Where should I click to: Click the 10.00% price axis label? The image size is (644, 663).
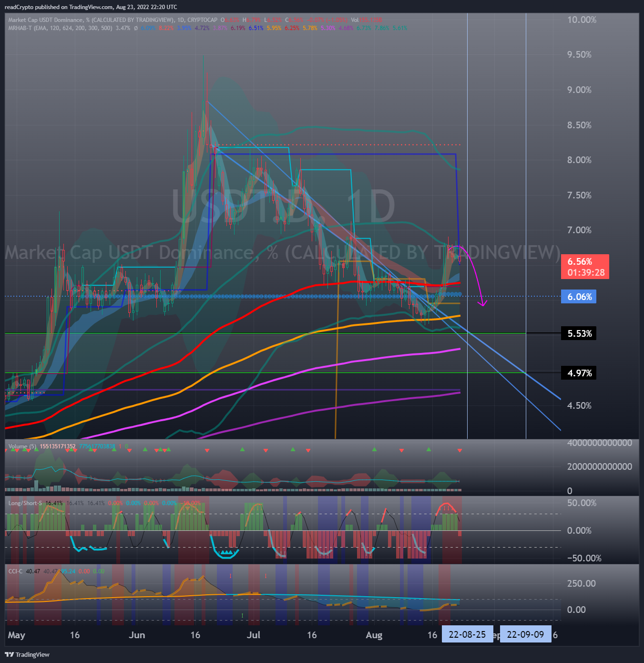(x=582, y=20)
